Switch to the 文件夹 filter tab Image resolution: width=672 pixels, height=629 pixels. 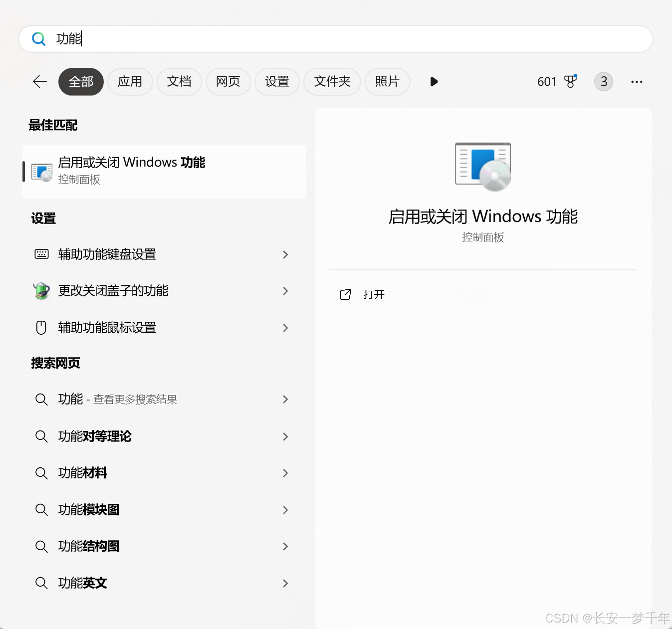click(332, 82)
